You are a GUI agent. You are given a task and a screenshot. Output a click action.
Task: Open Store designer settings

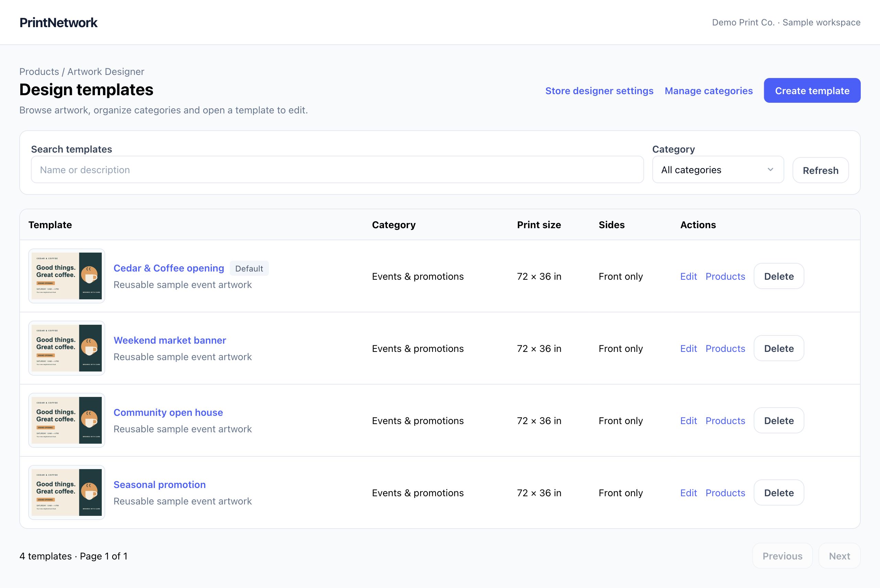599,91
